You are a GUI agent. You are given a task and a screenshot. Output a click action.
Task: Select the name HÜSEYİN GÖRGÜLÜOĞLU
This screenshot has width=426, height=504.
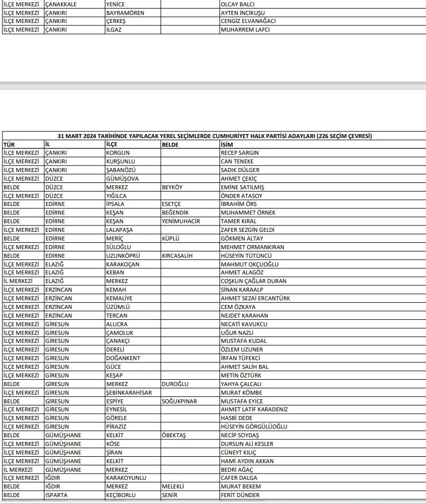[254, 427]
